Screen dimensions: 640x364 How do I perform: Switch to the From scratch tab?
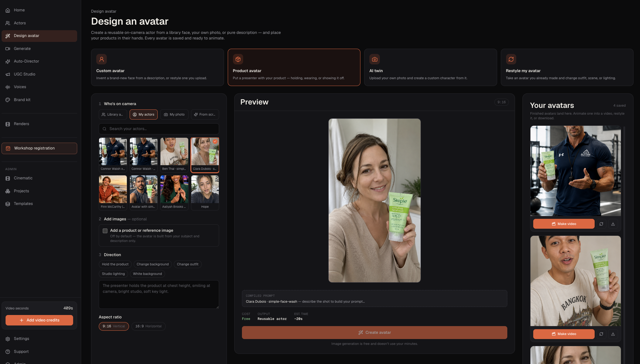coord(205,115)
